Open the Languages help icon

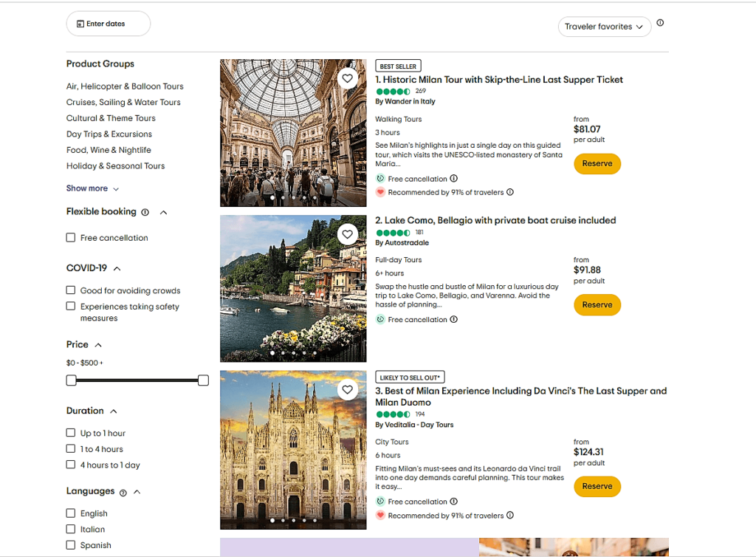pos(123,491)
